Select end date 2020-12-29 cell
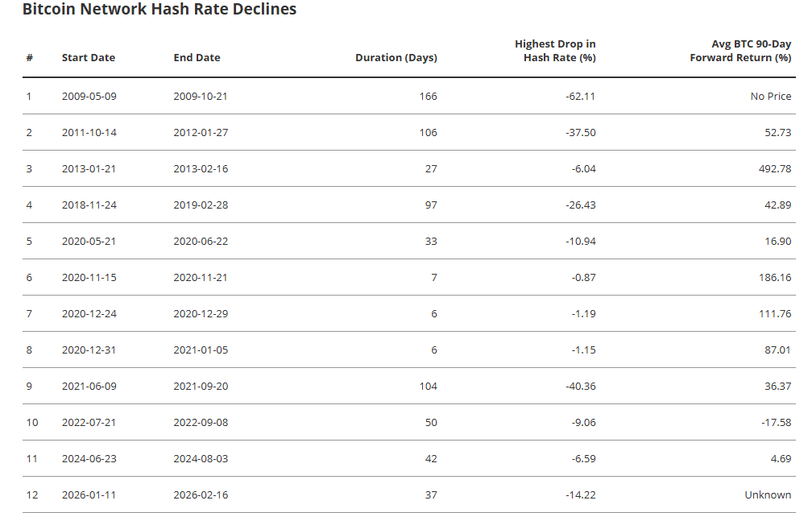812x513 pixels. tap(201, 314)
